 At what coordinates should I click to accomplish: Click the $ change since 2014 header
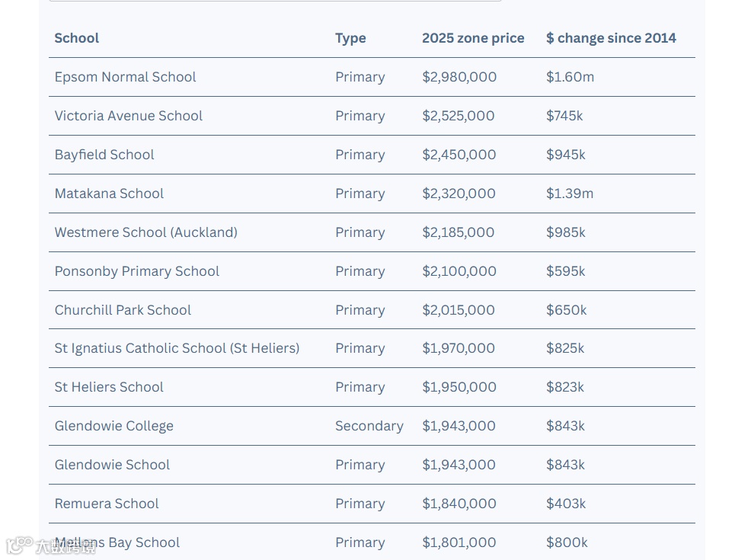point(611,38)
